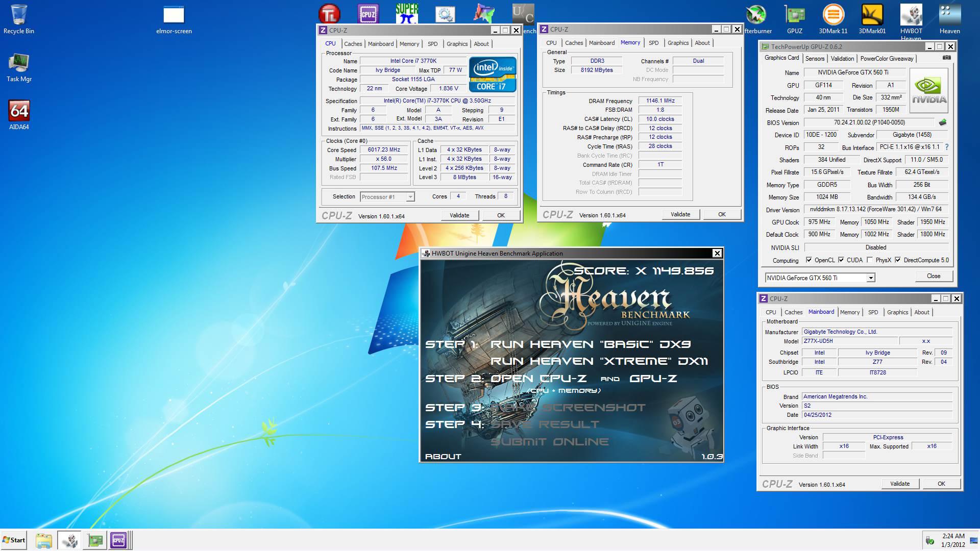Click the HWBOT robot taskbar icon
Screen dimensions: 980x551
69,540
